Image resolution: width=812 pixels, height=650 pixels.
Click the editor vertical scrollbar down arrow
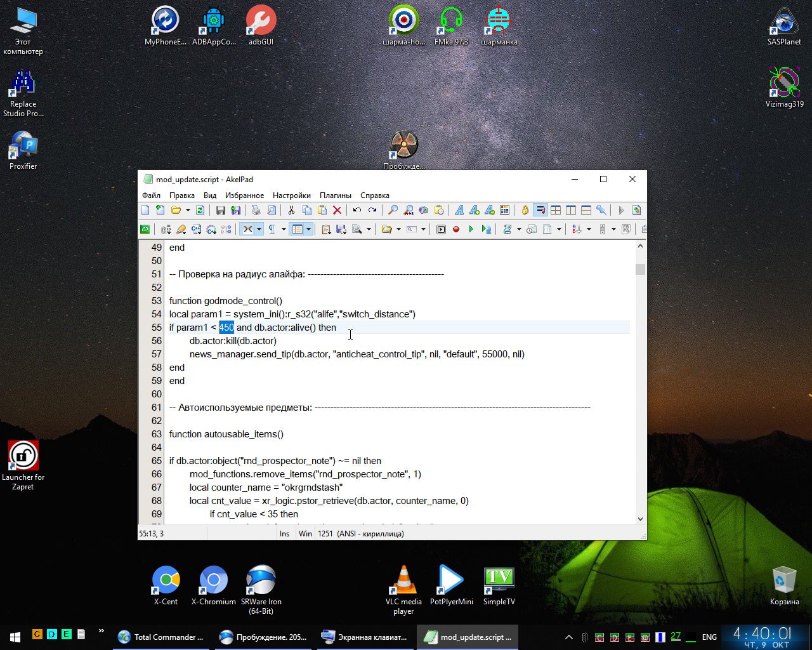(640, 519)
